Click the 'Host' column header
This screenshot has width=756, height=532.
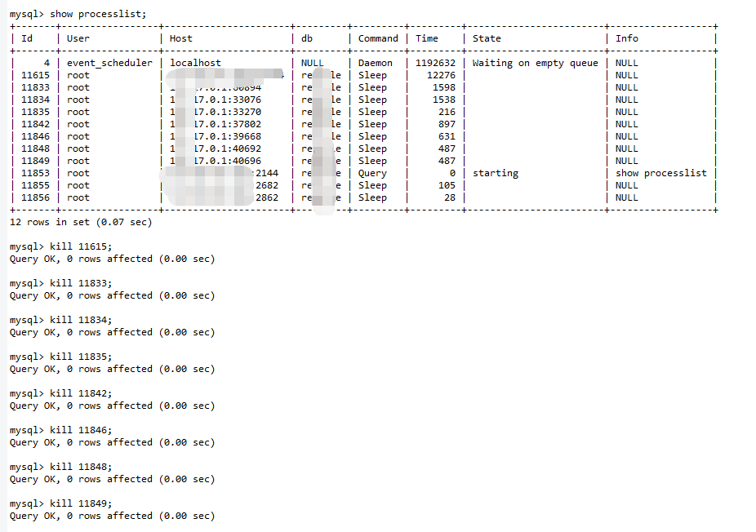click(180, 38)
